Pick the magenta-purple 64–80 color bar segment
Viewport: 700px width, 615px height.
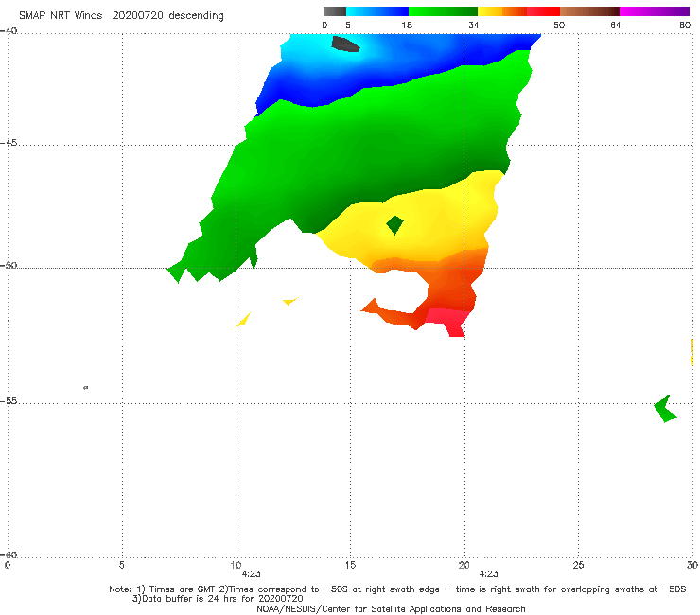click(655, 11)
